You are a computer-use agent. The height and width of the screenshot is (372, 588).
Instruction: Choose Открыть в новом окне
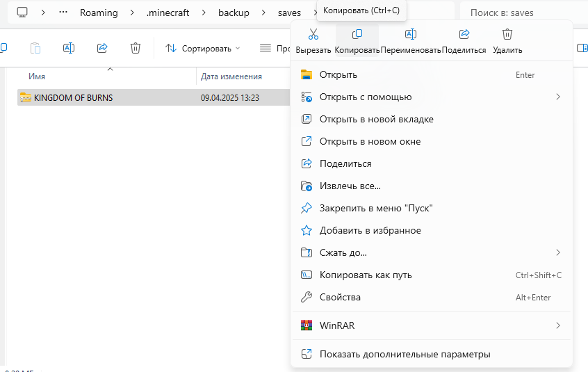[x=432, y=141]
